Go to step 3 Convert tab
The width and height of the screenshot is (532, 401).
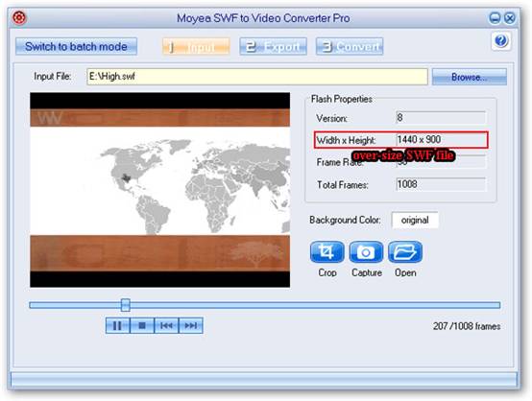click(350, 46)
